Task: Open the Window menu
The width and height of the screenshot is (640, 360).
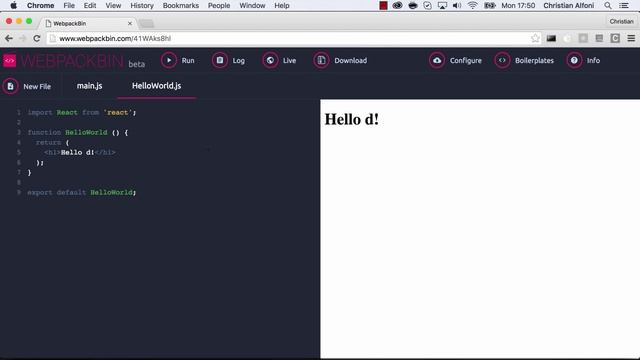Action: (x=252, y=6)
